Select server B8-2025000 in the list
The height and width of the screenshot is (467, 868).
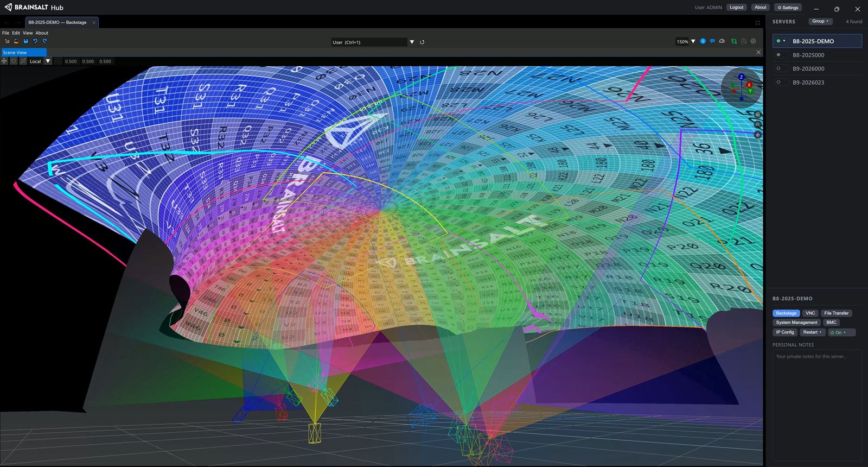tap(817, 55)
